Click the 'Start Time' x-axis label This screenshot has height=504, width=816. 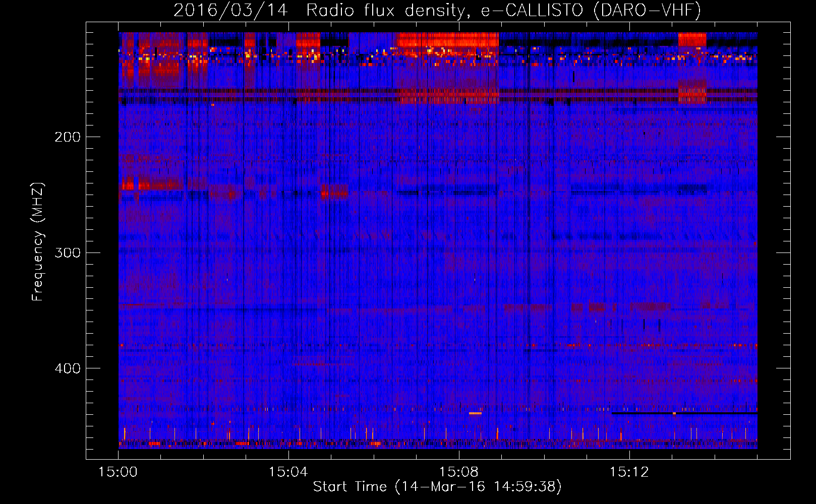(x=437, y=487)
